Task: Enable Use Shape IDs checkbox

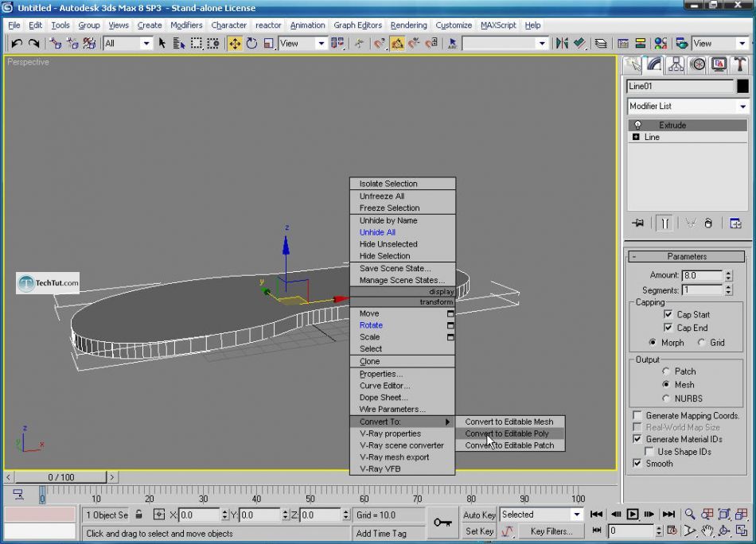Action: tap(649, 452)
